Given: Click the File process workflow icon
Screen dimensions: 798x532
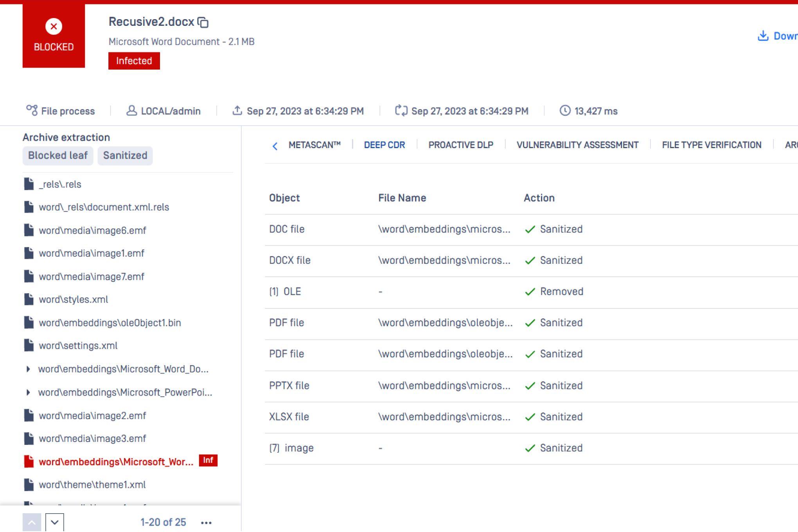Looking at the screenshot, I should tap(32, 111).
